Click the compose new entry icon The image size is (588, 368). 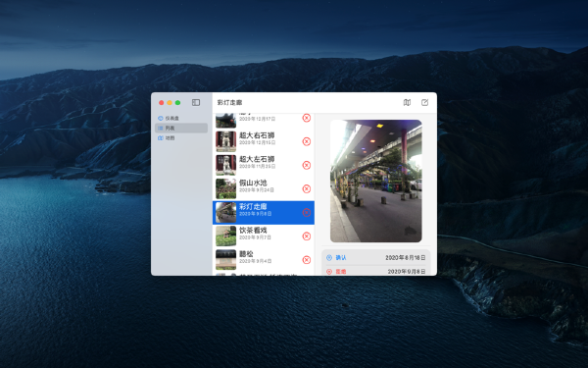coord(424,102)
